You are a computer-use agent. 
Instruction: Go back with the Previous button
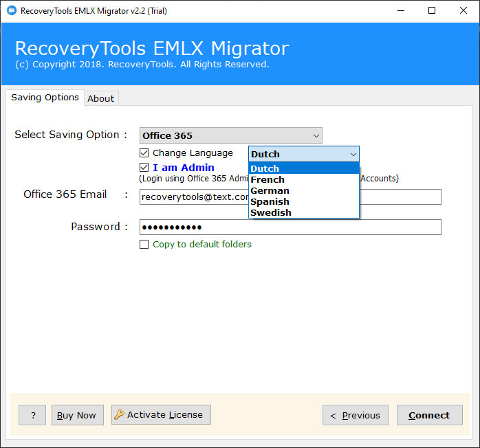[x=355, y=415]
